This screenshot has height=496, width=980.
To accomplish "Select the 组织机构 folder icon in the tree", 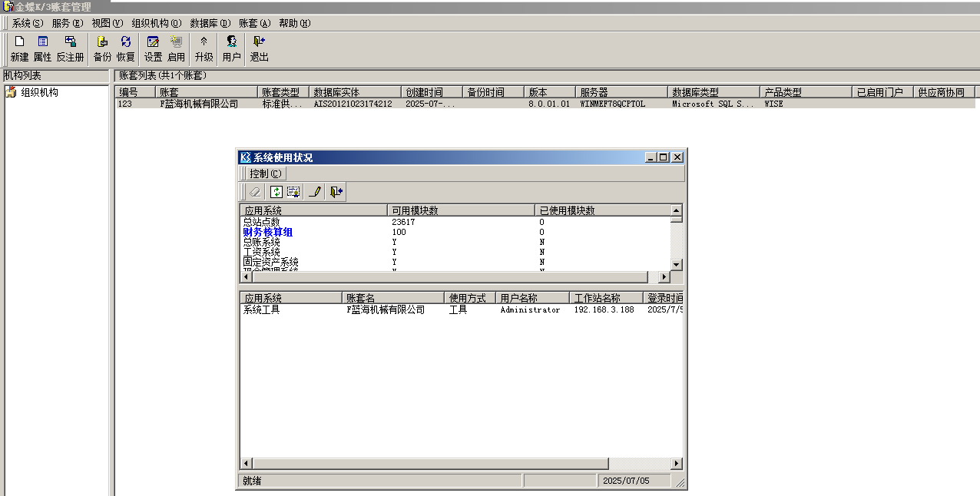I will (11, 93).
